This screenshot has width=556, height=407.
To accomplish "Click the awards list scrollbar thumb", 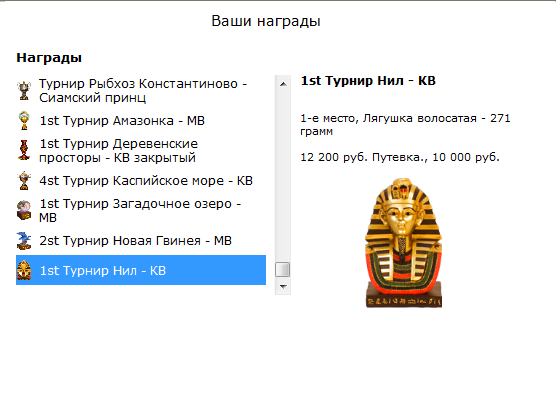I will coord(283,269).
